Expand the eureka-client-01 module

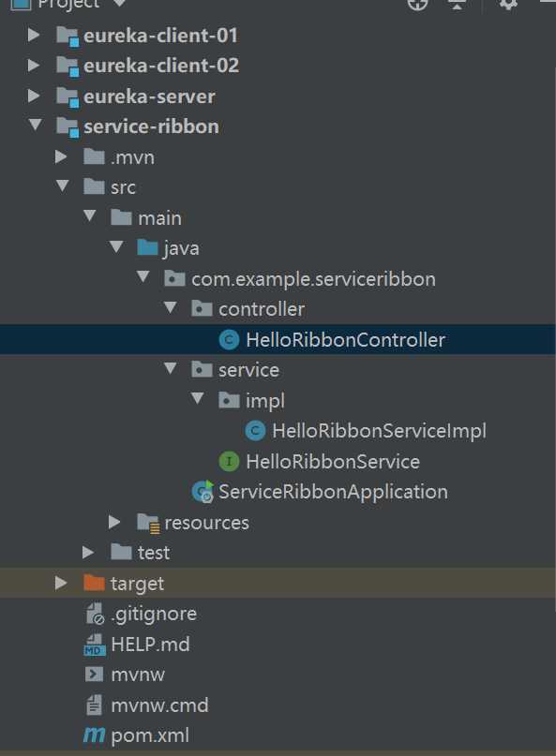click(x=34, y=36)
